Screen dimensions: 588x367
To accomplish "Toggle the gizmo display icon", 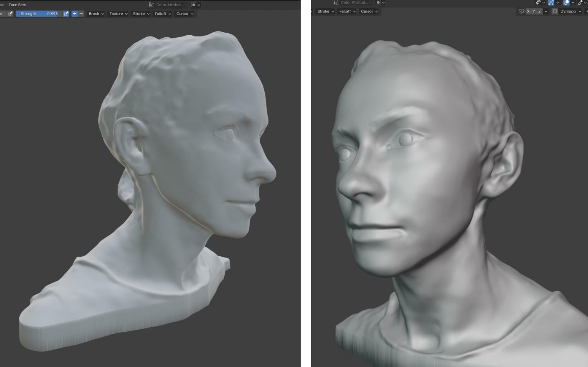I will pyautogui.click(x=551, y=2).
